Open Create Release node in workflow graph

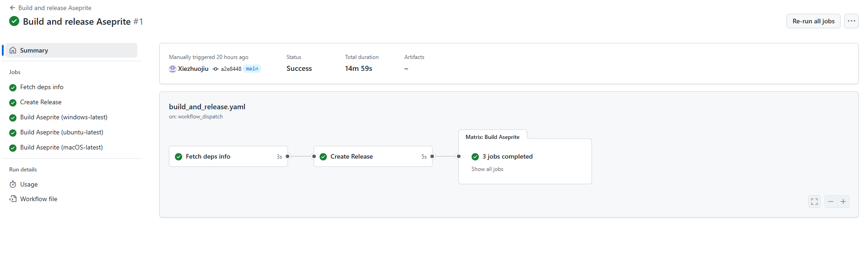[x=373, y=156]
